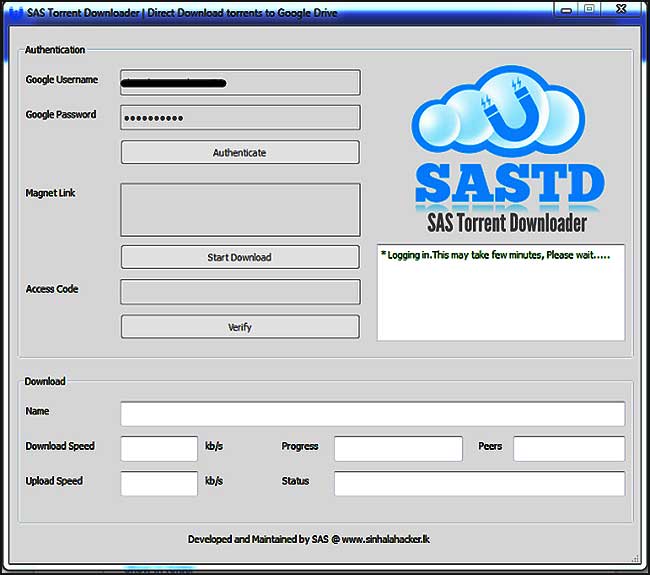Click the download Name field
The image size is (650, 575).
[x=373, y=413]
